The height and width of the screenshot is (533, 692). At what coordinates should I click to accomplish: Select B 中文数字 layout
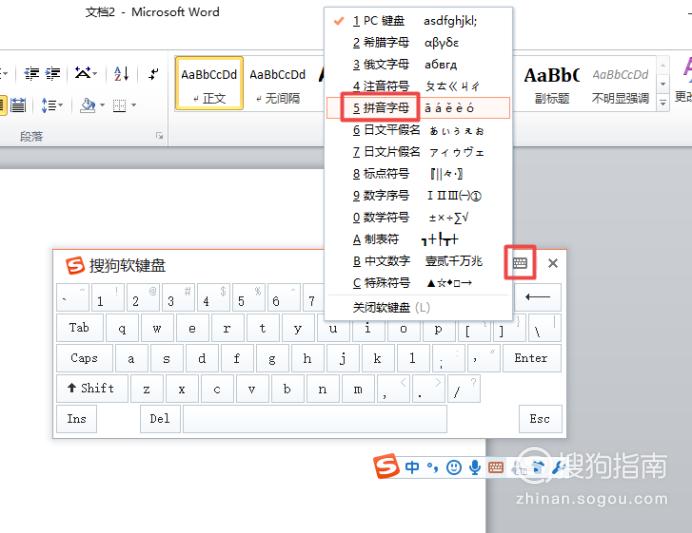[418, 261]
